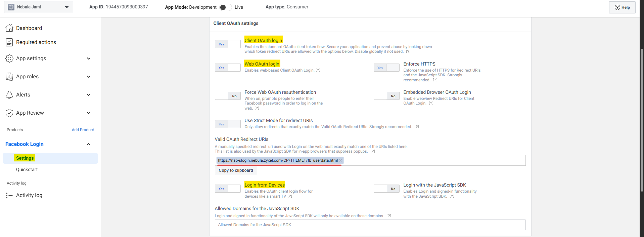Viewport: 644px width, 237px height.
Task: Remove the nap-slogin redirect URI with its x
Action: [340, 160]
